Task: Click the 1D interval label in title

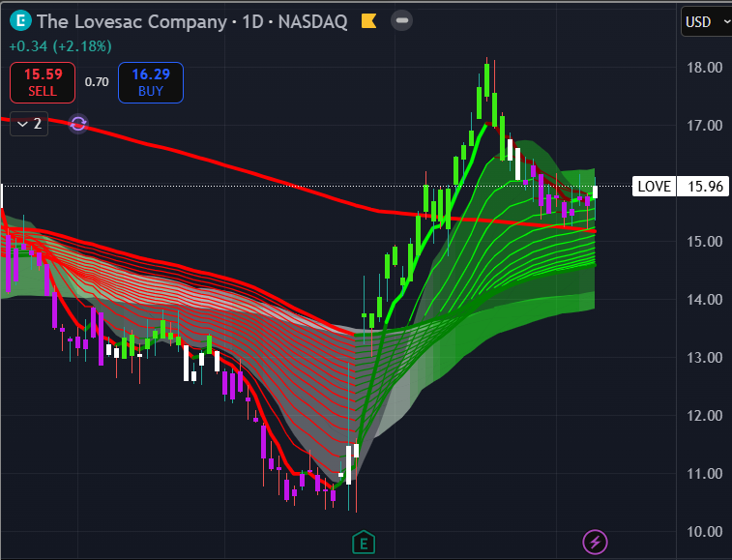Action: [253, 21]
